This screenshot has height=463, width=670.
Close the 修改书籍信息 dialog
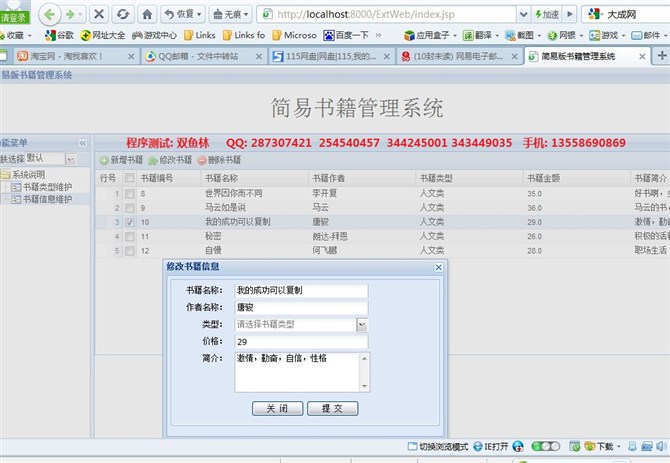click(x=438, y=267)
